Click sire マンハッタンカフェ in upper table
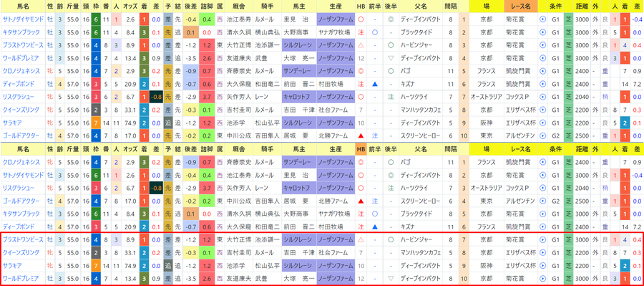644x286 pixels. pos(420,110)
